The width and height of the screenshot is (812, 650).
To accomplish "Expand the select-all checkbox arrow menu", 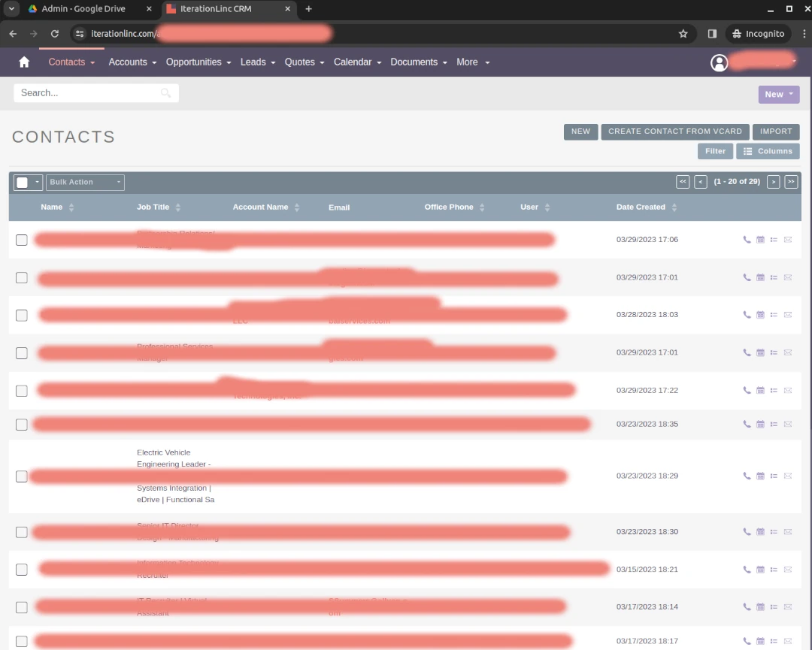I will (x=37, y=182).
